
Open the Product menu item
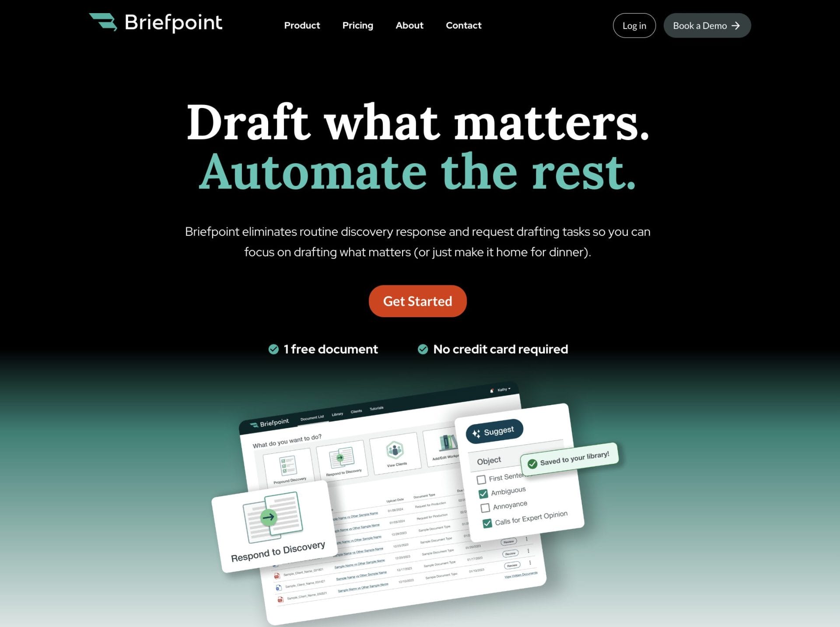(x=301, y=25)
